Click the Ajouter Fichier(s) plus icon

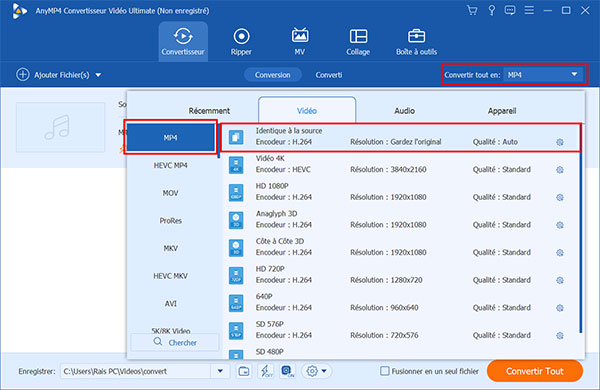point(23,75)
